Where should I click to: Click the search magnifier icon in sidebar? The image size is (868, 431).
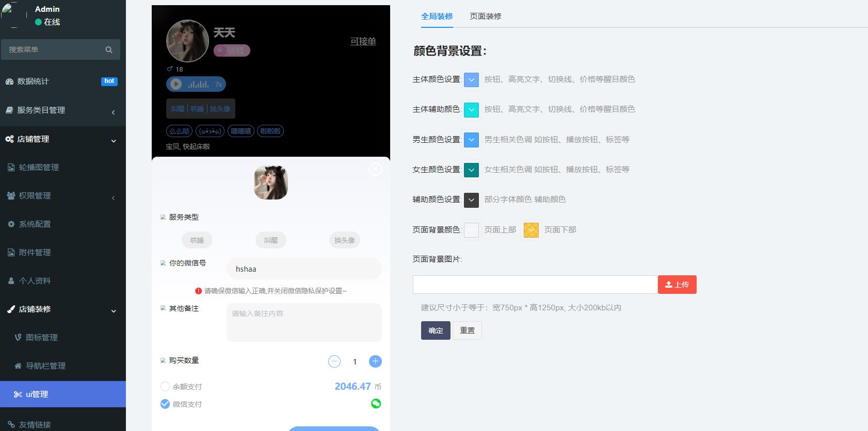(109, 49)
